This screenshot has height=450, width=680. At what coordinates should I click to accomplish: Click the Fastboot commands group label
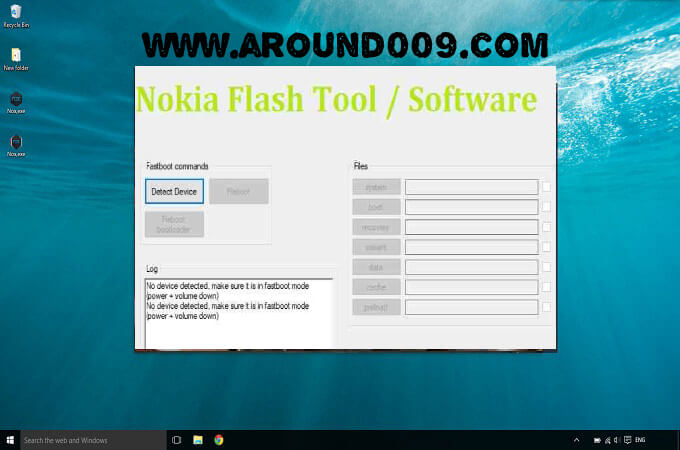click(177, 166)
